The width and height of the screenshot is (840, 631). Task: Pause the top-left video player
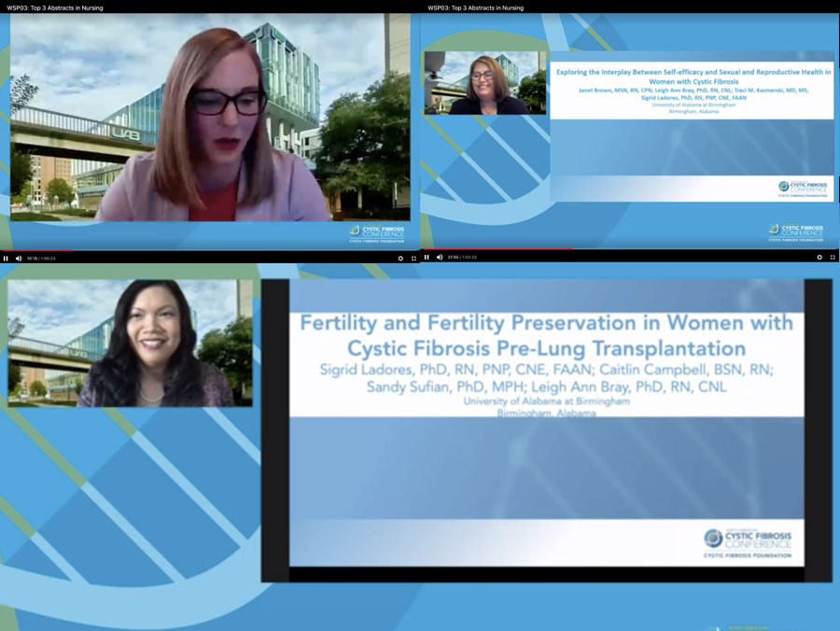[6, 258]
